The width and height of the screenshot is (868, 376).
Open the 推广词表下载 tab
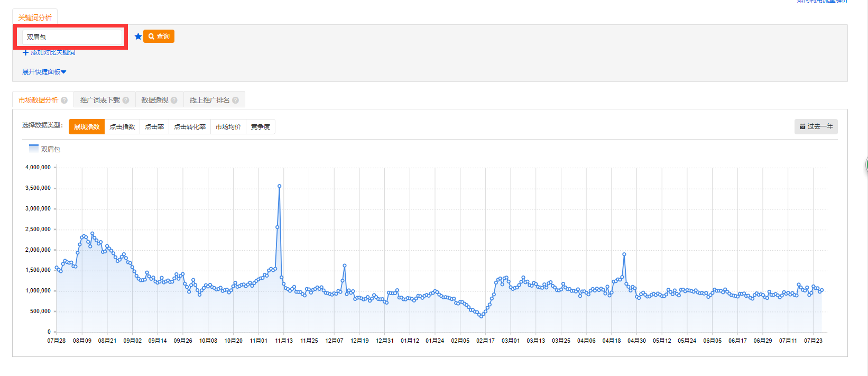(100, 100)
